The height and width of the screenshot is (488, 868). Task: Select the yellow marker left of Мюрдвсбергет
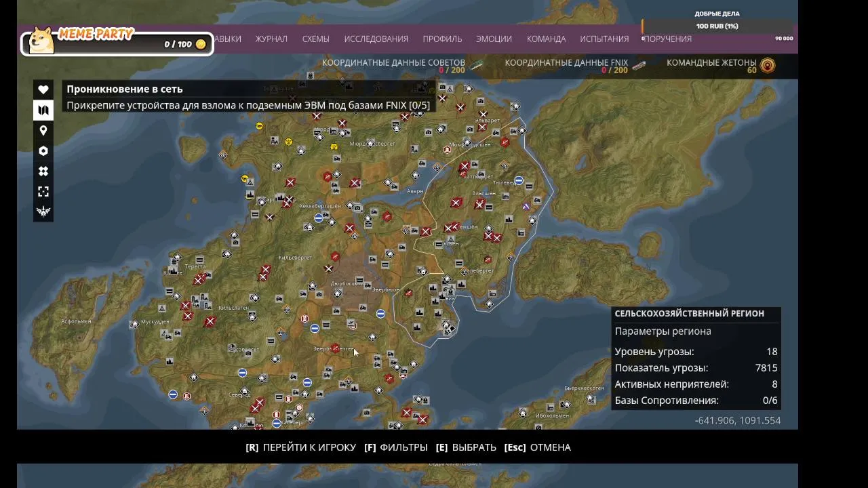(334, 146)
